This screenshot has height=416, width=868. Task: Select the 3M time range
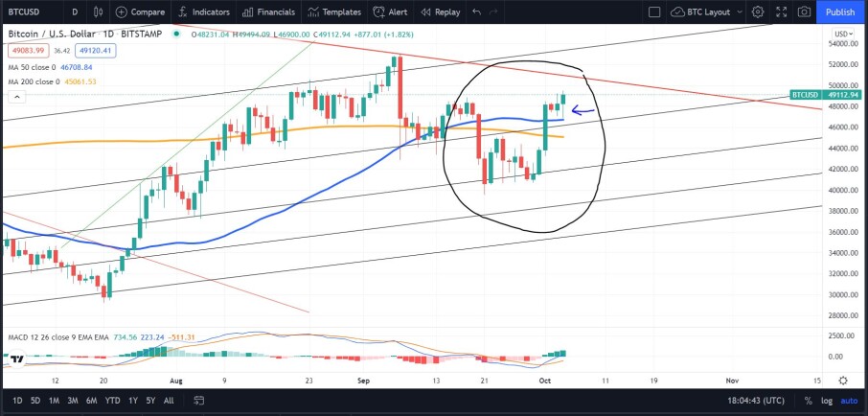72,401
